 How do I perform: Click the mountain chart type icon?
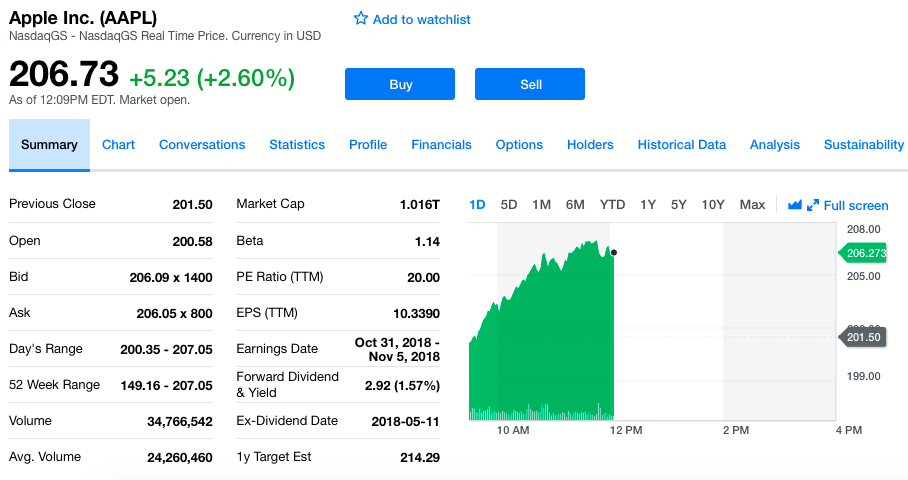(795, 205)
